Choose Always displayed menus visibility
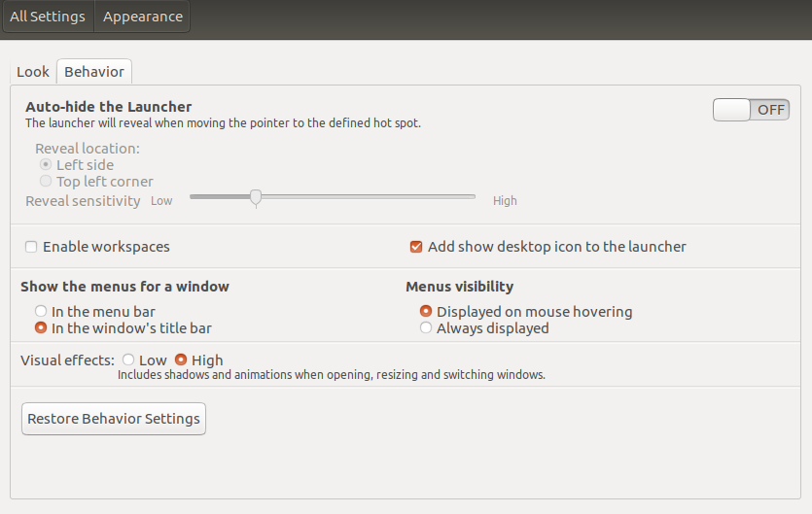This screenshot has width=812, height=514. coord(426,328)
